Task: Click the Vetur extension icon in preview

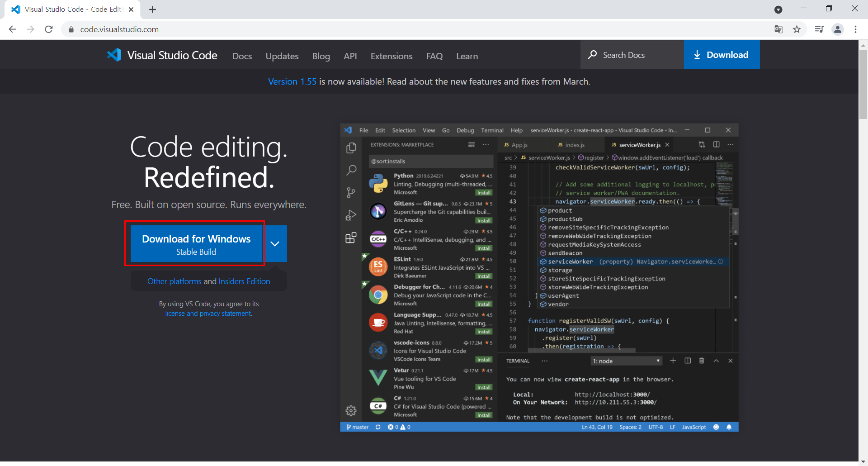Action: 378,378
